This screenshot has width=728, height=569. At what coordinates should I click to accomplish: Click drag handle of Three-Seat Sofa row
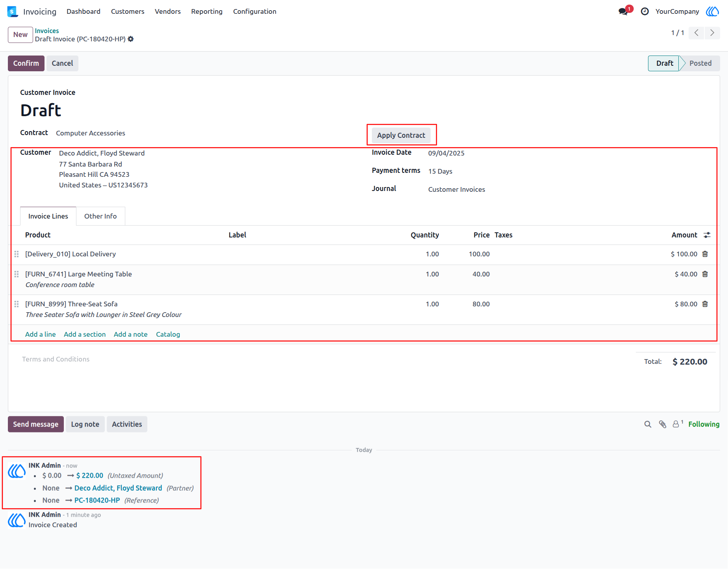pos(17,304)
